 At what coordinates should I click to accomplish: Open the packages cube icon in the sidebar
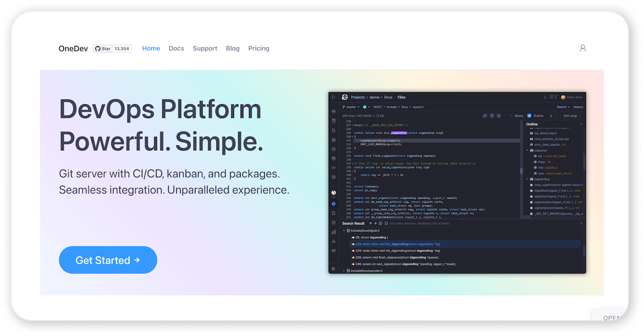[334, 158]
